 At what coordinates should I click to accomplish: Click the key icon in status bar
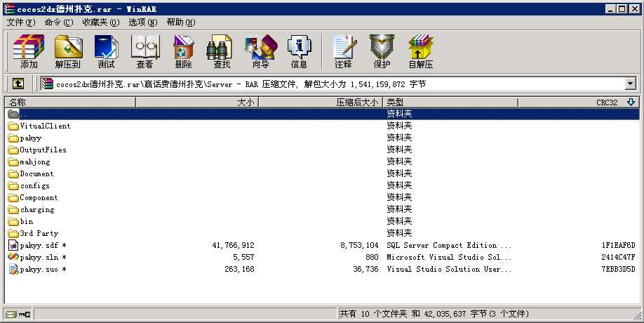click(x=25, y=315)
